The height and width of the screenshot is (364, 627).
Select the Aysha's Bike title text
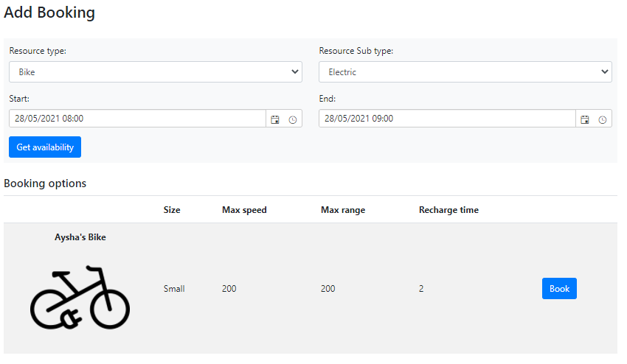click(x=80, y=237)
